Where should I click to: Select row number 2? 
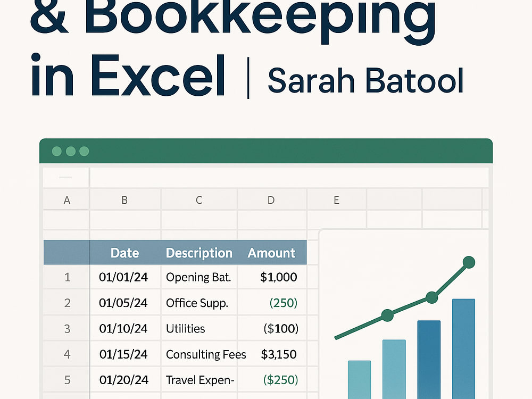coord(67,303)
